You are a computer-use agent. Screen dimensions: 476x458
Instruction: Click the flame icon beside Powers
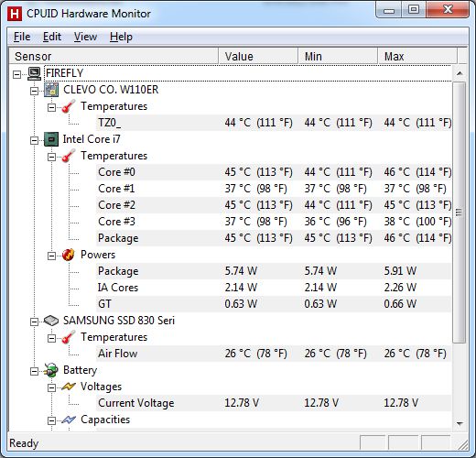tap(69, 255)
